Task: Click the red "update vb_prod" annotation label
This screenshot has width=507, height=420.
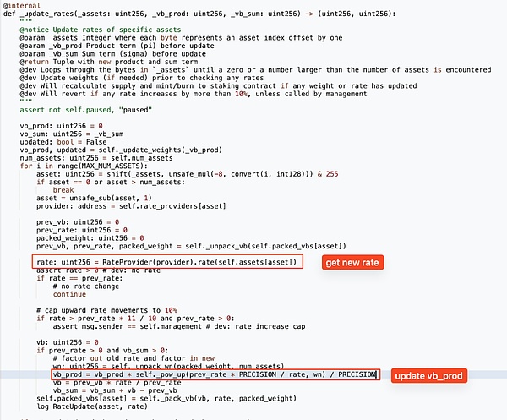Action: point(428,376)
